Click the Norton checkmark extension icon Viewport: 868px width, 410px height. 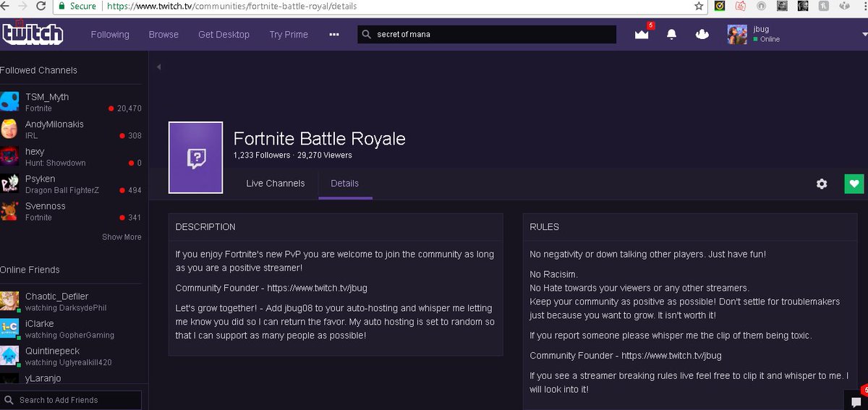pyautogui.click(x=720, y=6)
